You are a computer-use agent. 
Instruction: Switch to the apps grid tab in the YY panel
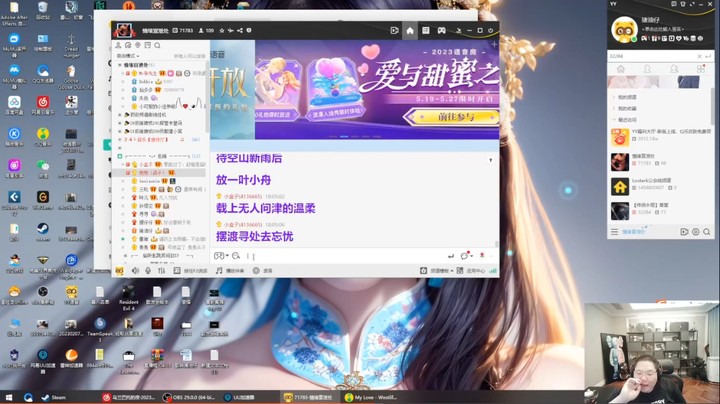point(701,69)
